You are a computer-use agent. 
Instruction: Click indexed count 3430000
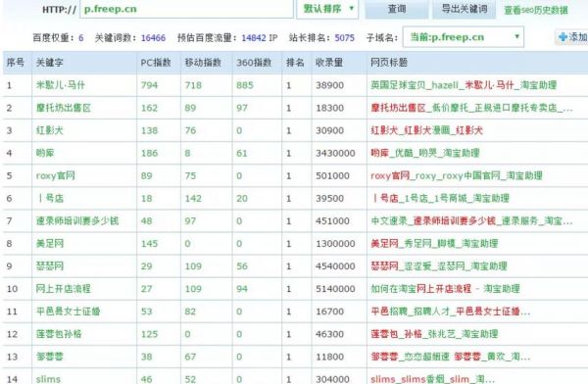point(335,153)
